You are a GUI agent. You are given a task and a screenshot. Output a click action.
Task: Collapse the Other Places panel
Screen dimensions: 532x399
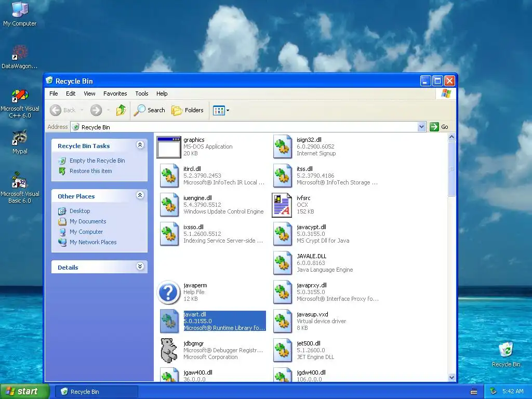point(140,195)
